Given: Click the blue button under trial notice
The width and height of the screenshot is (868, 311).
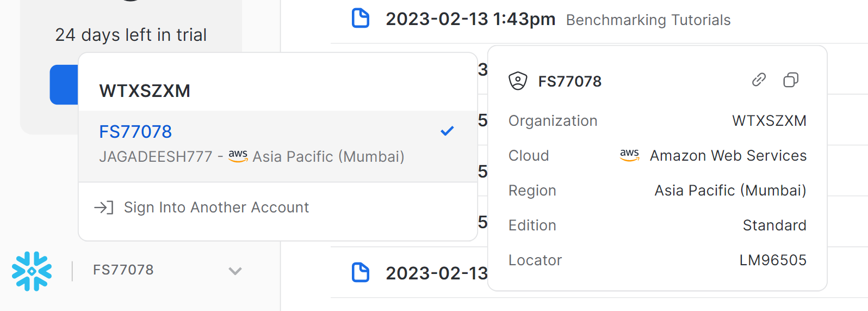Looking at the screenshot, I should pos(64,85).
